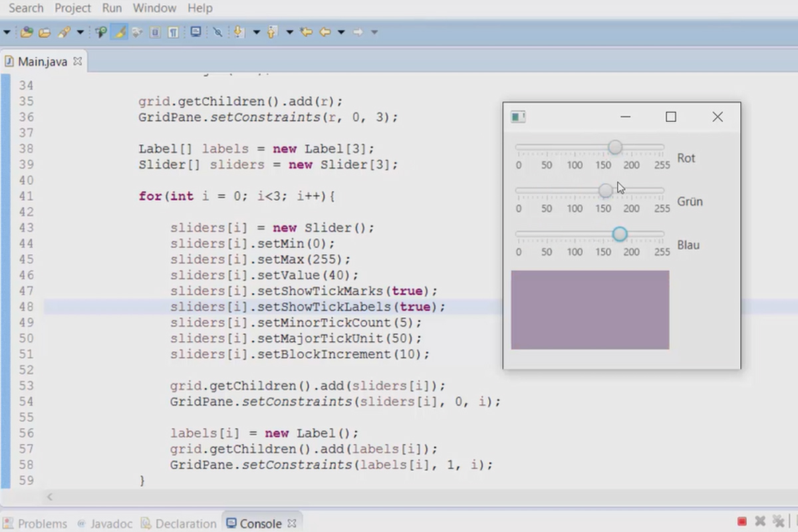
Task: Toggle Block Selection Mode icon
Action: [155, 32]
